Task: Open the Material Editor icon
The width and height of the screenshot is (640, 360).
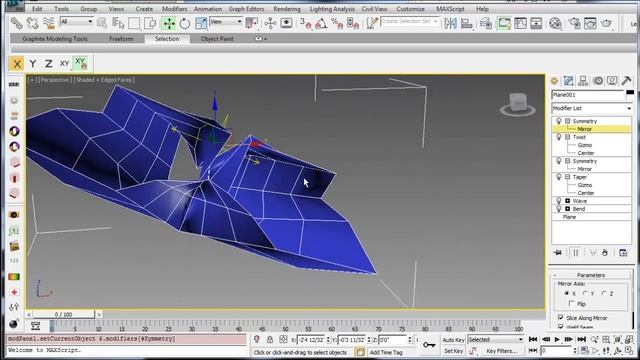Action: (555, 23)
